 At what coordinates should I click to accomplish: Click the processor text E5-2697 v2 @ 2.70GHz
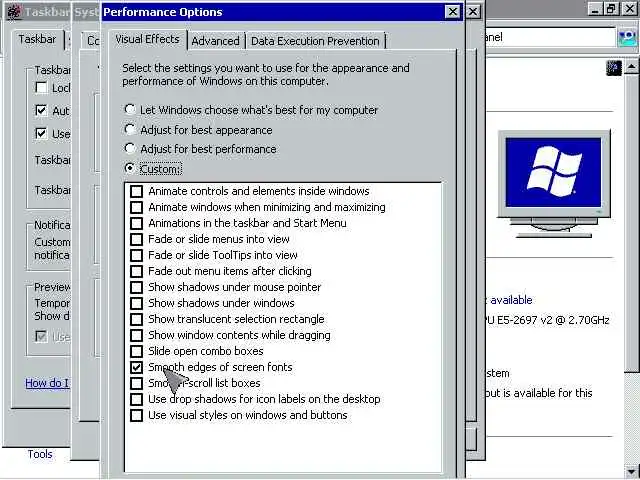[553, 320]
